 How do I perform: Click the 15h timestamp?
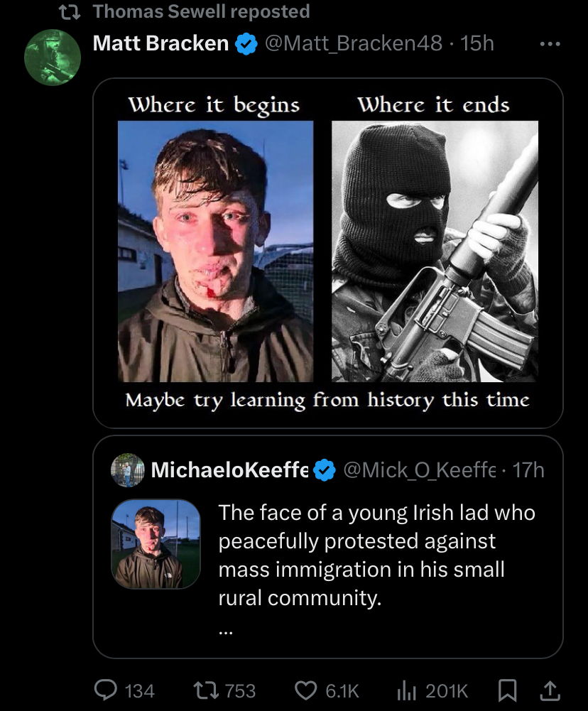coord(477,43)
